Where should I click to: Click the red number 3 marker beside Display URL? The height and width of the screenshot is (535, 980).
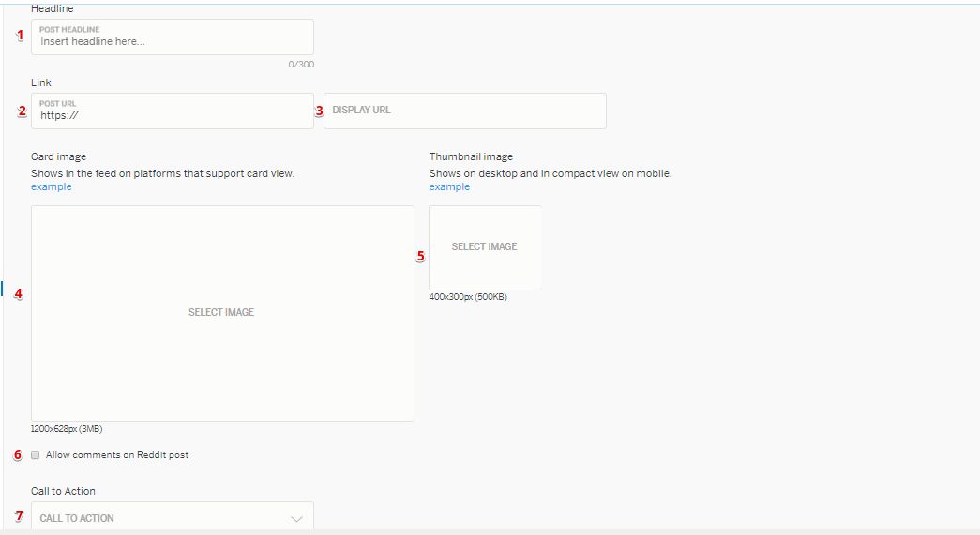(x=318, y=110)
